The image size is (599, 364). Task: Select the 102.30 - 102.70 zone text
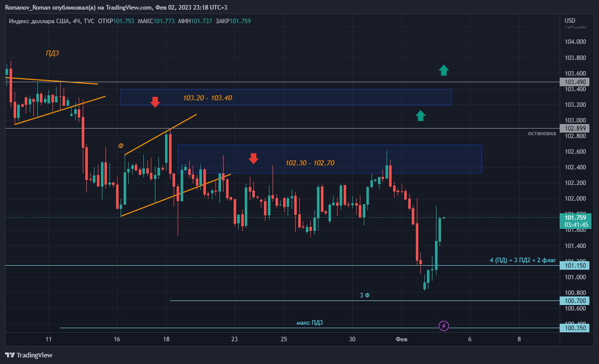[x=310, y=163]
